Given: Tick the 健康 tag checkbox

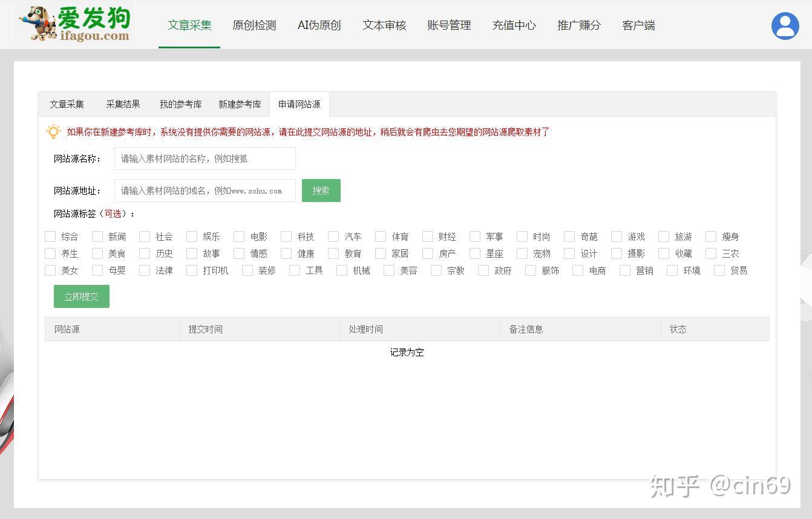Looking at the screenshot, I should point(286,253).
